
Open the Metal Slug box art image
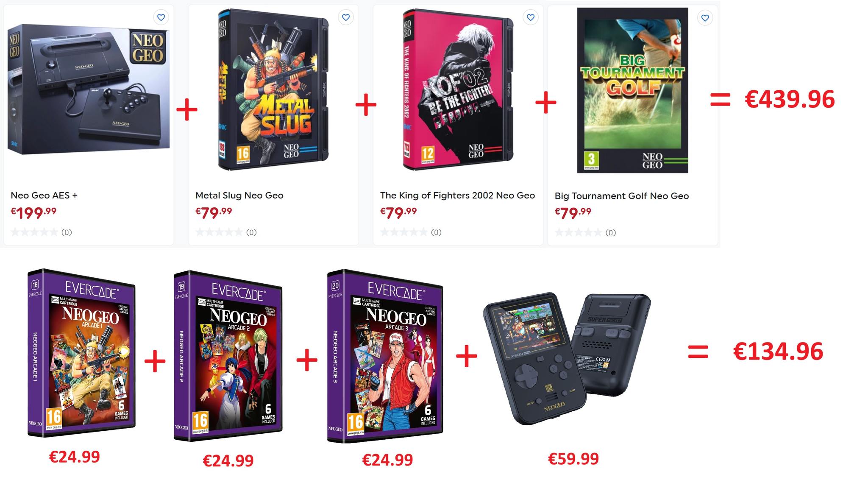[x=273, y=89]
